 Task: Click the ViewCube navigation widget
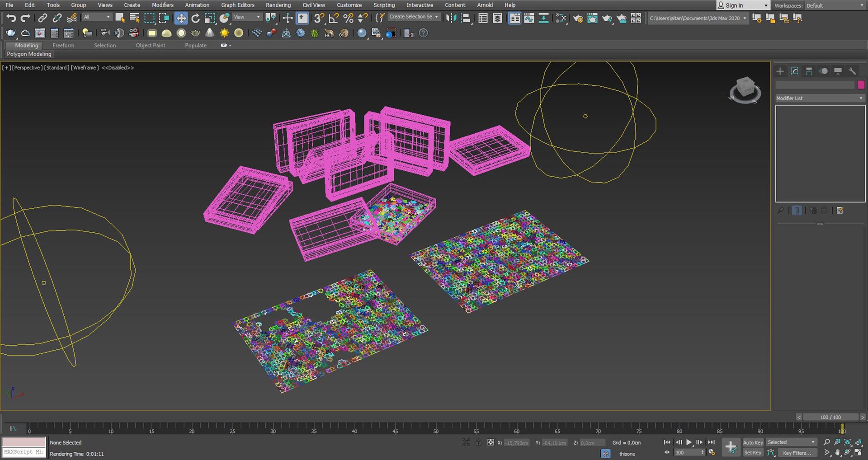click(745, 89)
